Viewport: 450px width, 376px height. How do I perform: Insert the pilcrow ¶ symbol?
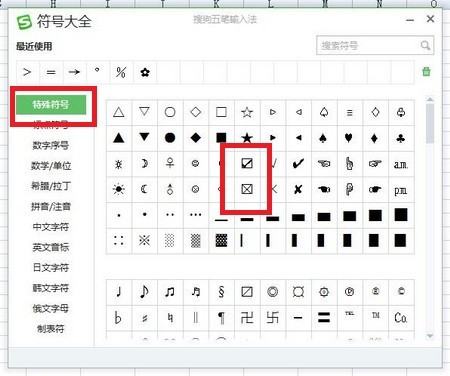pos(221,318)
